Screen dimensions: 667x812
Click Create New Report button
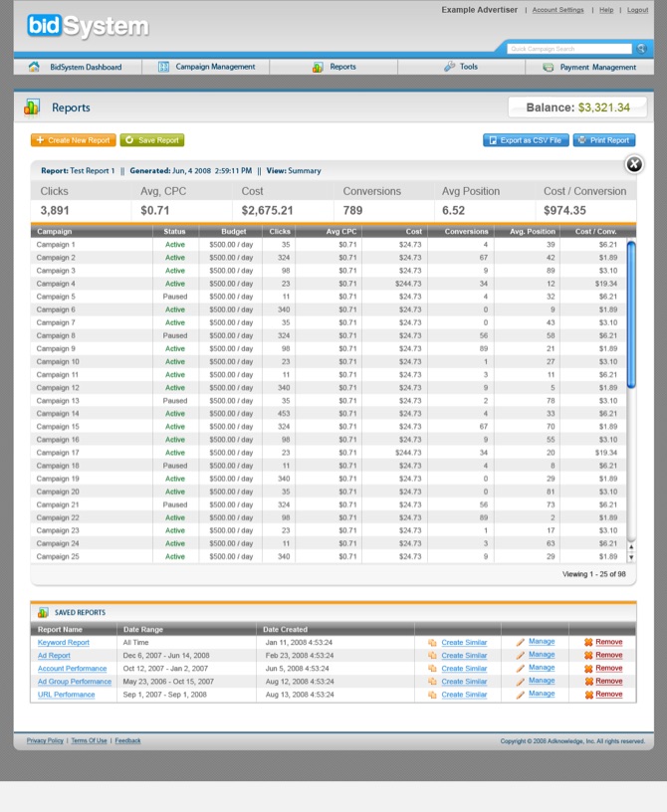tap(73, 140)
